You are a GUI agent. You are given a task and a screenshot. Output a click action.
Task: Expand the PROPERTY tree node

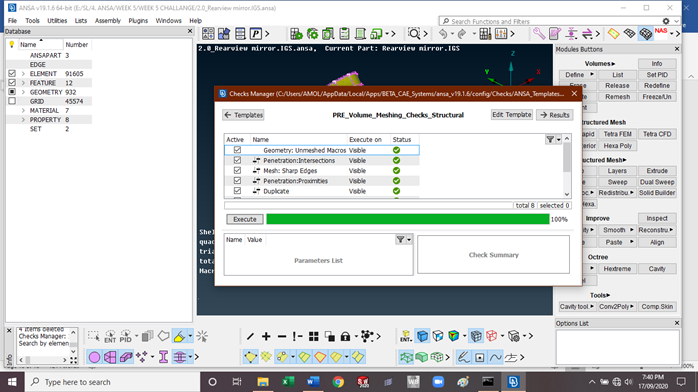tap(23, 120)
